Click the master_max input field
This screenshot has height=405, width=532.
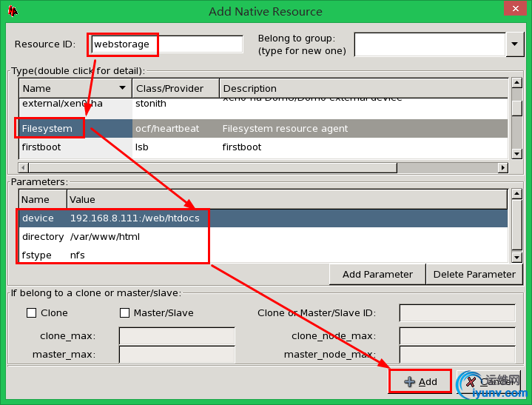(x=177, y=355)
